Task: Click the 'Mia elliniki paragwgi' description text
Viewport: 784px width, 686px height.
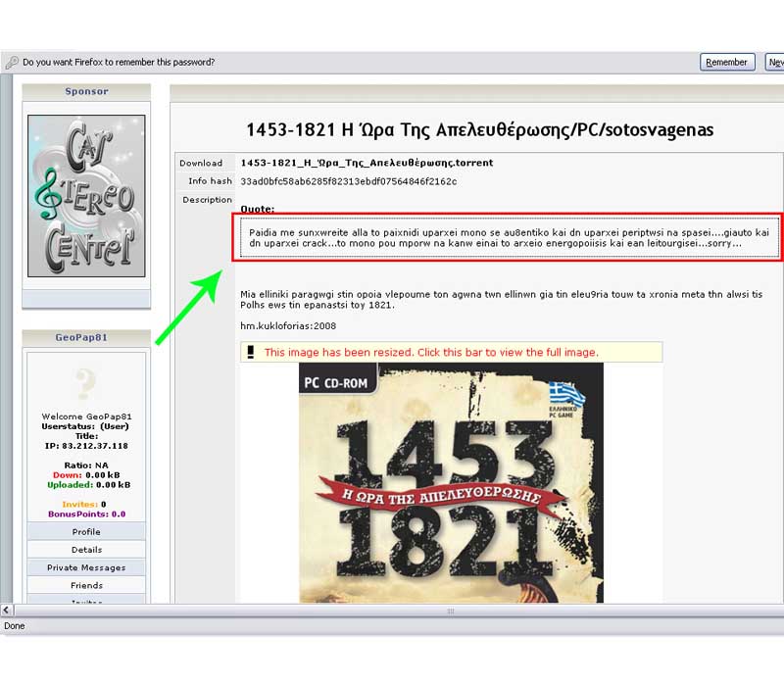Action: pyautogui.click(x=502, y=300)
